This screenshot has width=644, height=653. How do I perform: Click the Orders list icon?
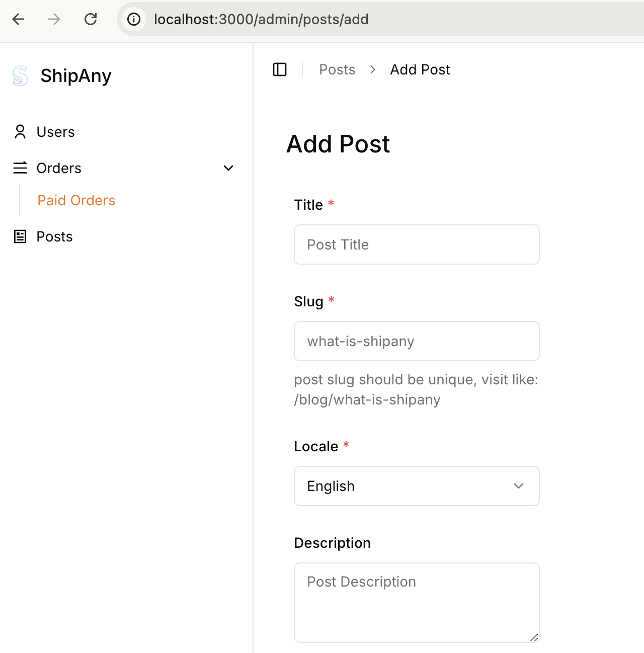(20, 168)
